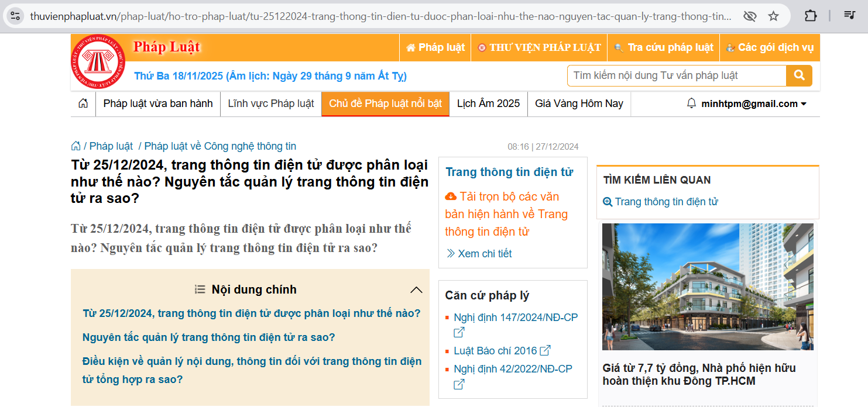Open the Lĩnh vực Pháp luật tab
Screen dimensions: 868x407
270,104
